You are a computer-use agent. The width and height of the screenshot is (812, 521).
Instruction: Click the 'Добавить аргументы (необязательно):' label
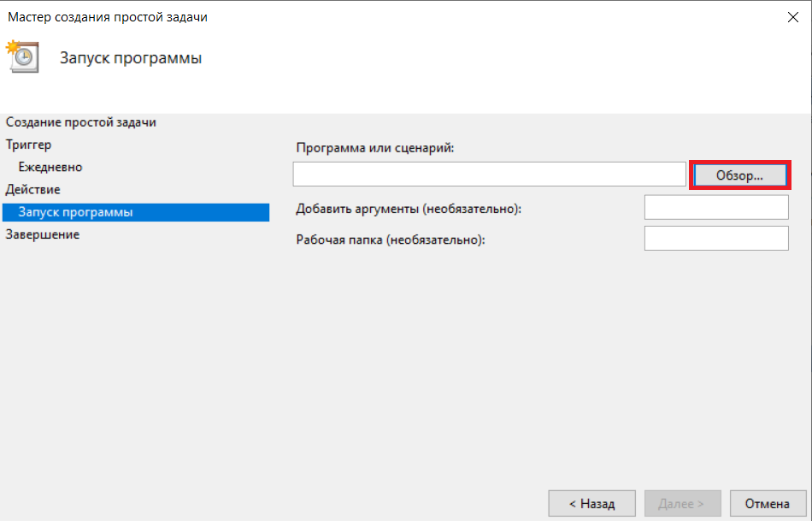pos(409,209)
